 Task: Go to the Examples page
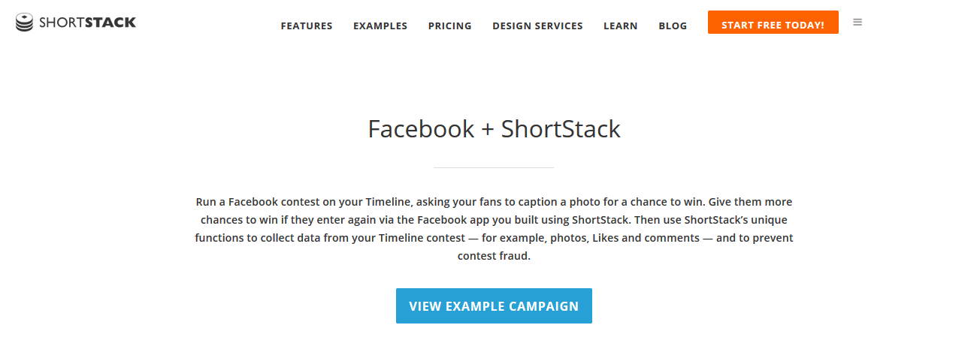(380, 26)
